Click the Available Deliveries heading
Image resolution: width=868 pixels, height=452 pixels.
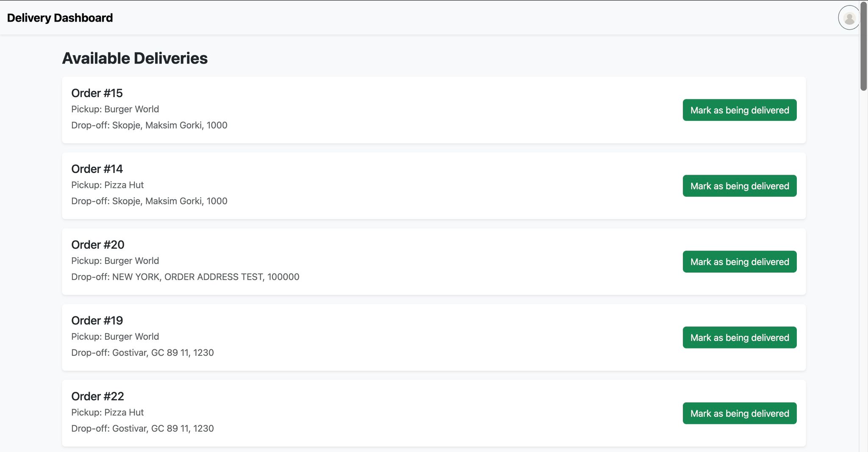[x=135, y=59]
